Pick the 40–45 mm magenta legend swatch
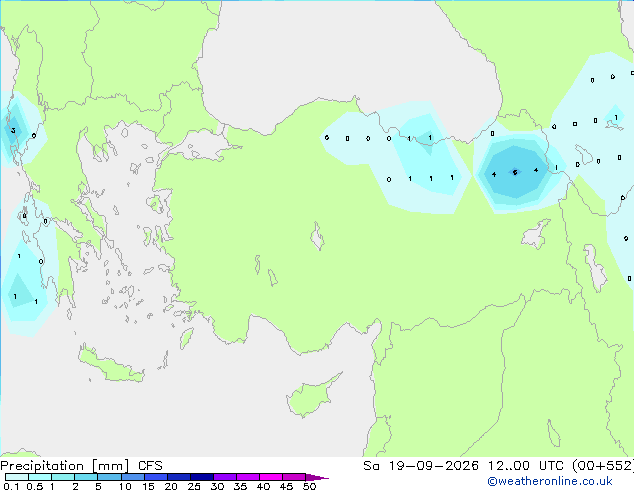Viewport: 634px width, 490px height. [271, 477]
